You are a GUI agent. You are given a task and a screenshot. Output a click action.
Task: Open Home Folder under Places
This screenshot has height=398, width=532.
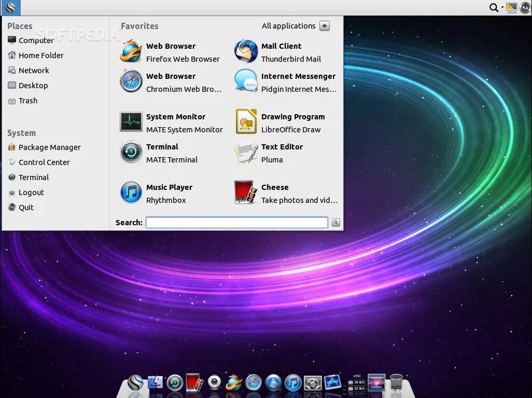click(36, 56)
